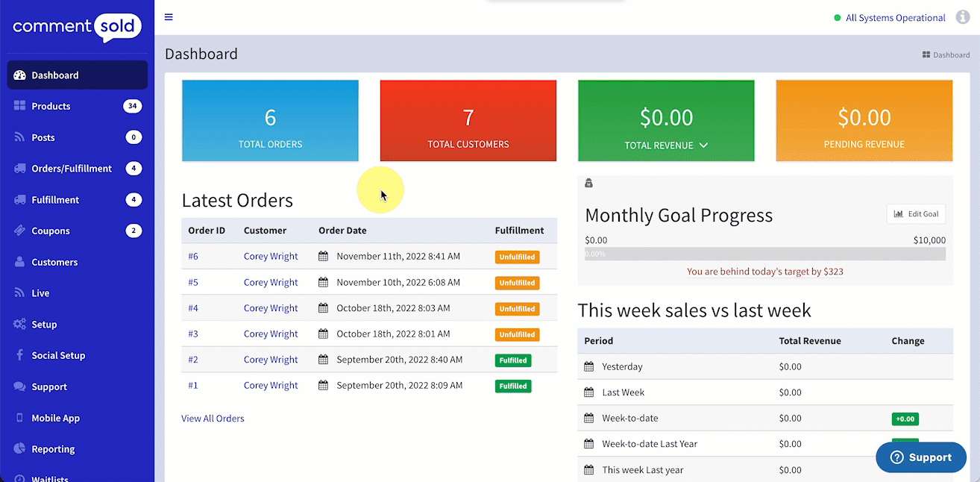
Task: Go to Customers in the sidebar
Action: coord(54,262)
